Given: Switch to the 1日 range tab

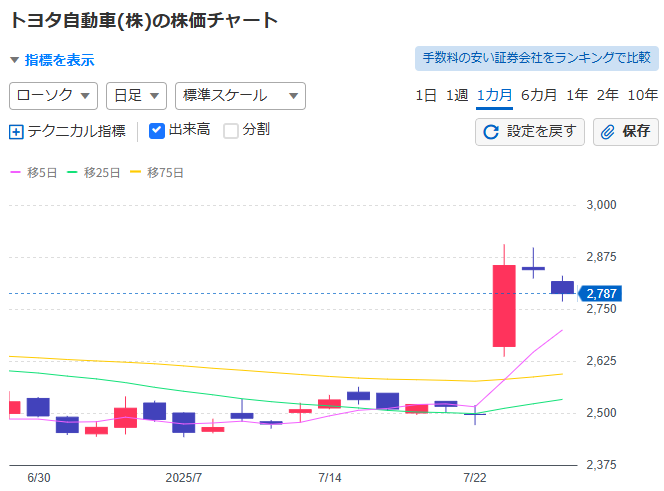Looking at the screenshot, I should pyautogui.click(x=426, y=95).
